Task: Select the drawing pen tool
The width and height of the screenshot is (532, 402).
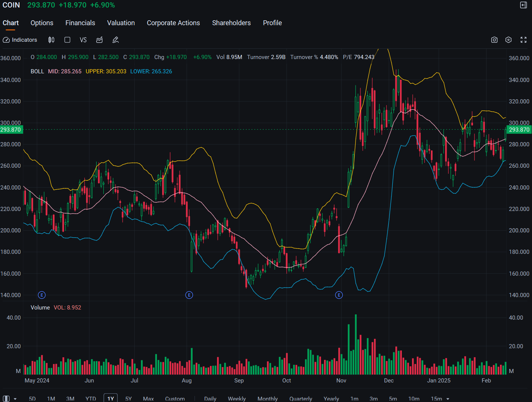Action: [x=116, y=40]
